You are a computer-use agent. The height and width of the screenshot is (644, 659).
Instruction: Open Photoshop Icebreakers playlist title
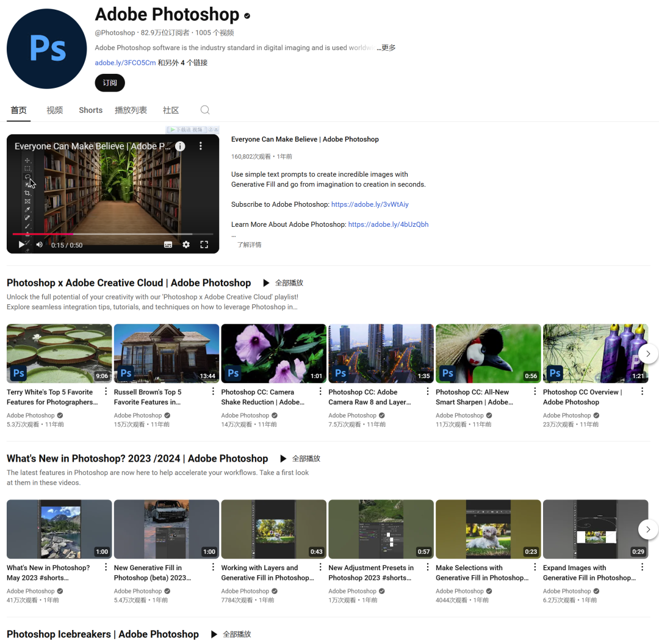103,634
